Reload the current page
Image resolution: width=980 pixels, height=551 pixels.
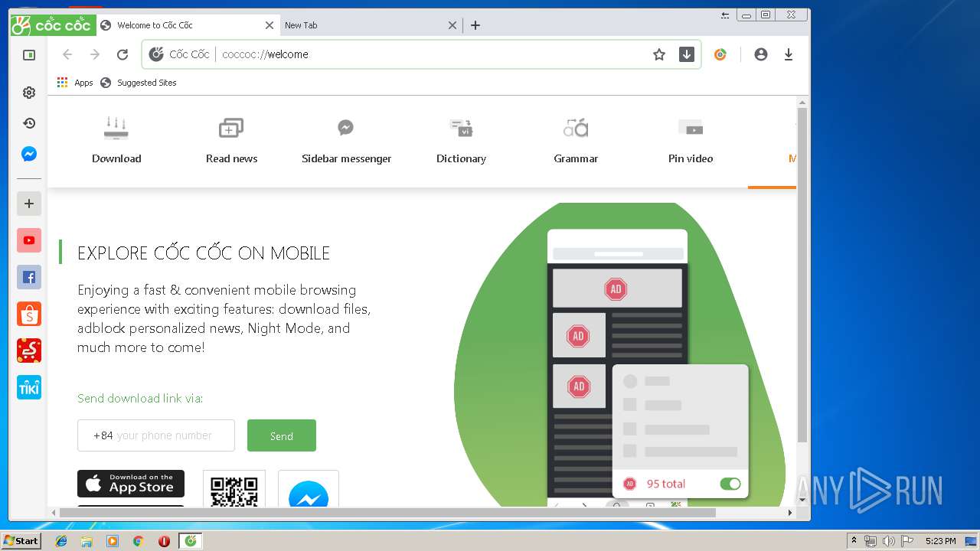click(122, 54)
